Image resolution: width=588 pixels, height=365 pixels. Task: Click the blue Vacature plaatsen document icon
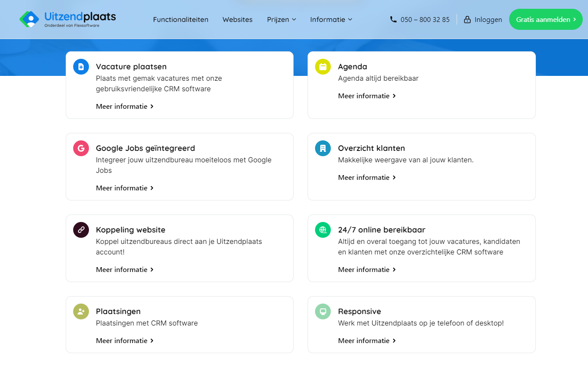81,67
